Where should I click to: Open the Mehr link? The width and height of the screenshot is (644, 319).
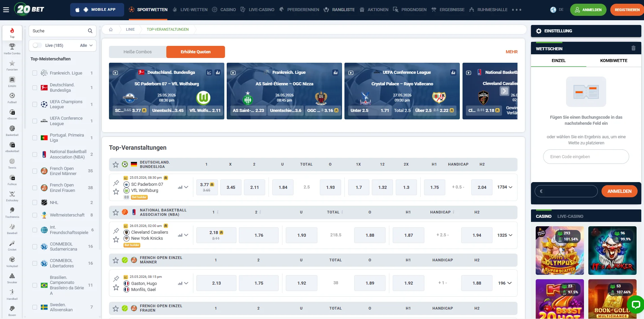[511, 52]
